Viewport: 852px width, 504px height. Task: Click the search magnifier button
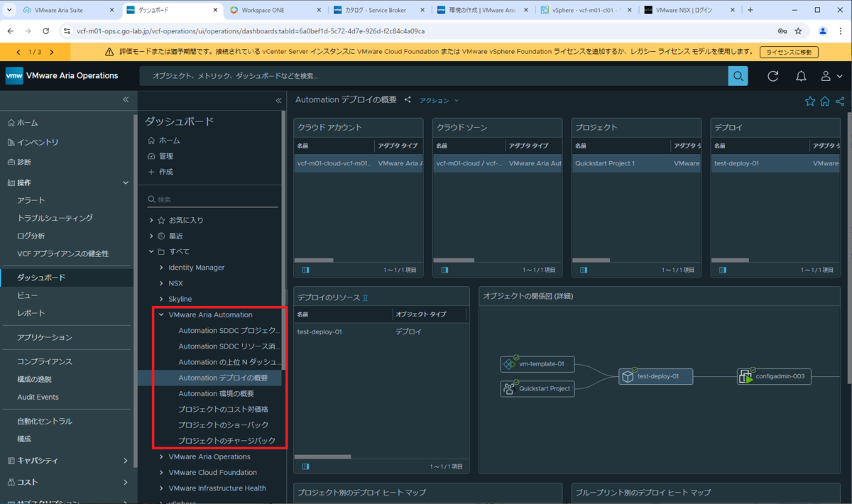pyautogui.click(x=738, y=76)
